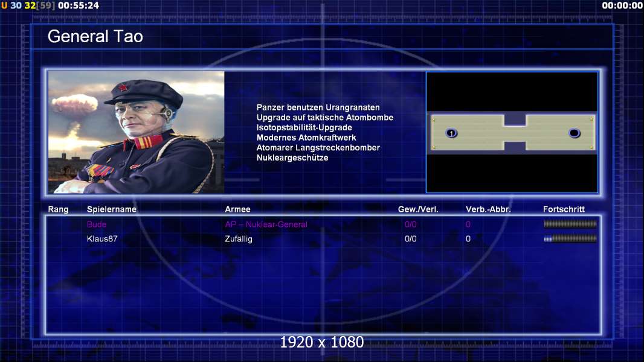Click the 'Verb.-Abbr.' column header
The image size is (644, 362).
pos(488,209)
